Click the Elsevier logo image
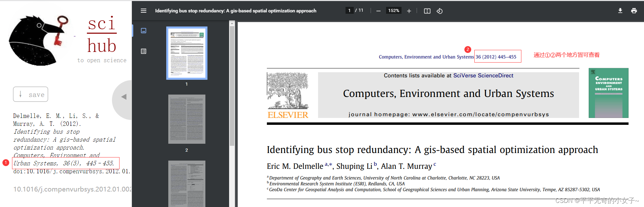This screenshot has height=207, width=644. pyautogui.click(x=288, y=95)
